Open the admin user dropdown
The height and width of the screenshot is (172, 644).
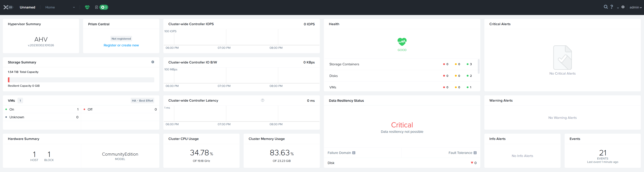(x=635, y=7)
